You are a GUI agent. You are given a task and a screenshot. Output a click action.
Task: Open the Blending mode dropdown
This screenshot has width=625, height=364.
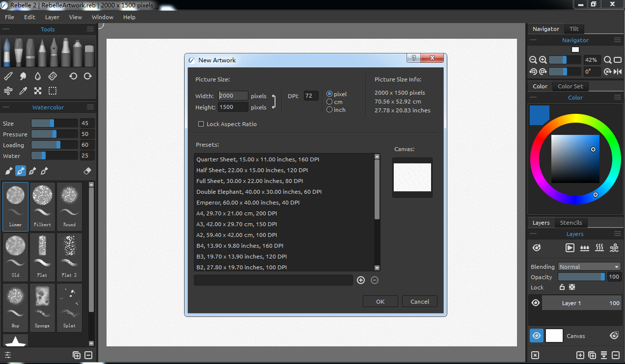[x=589, y=267]
